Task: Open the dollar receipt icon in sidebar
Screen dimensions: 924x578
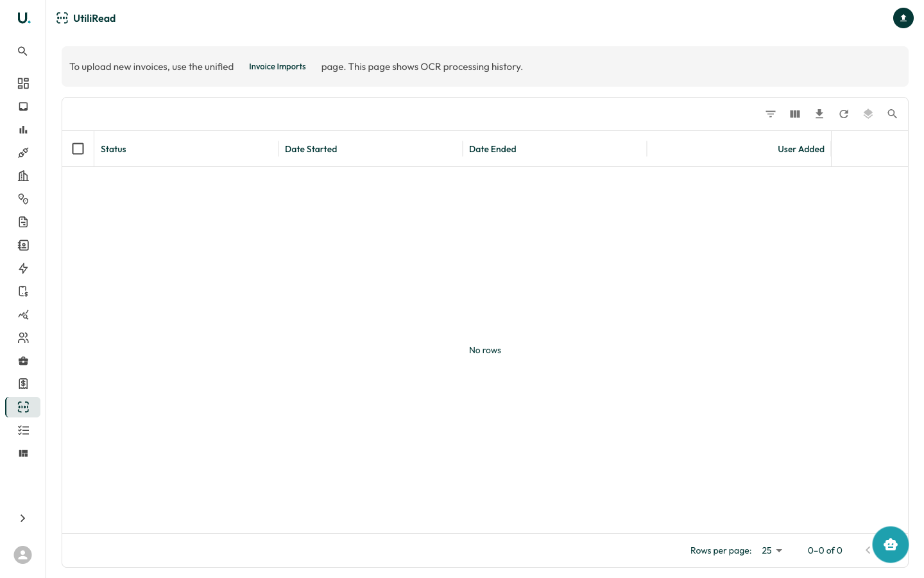Action: [23, 384]
